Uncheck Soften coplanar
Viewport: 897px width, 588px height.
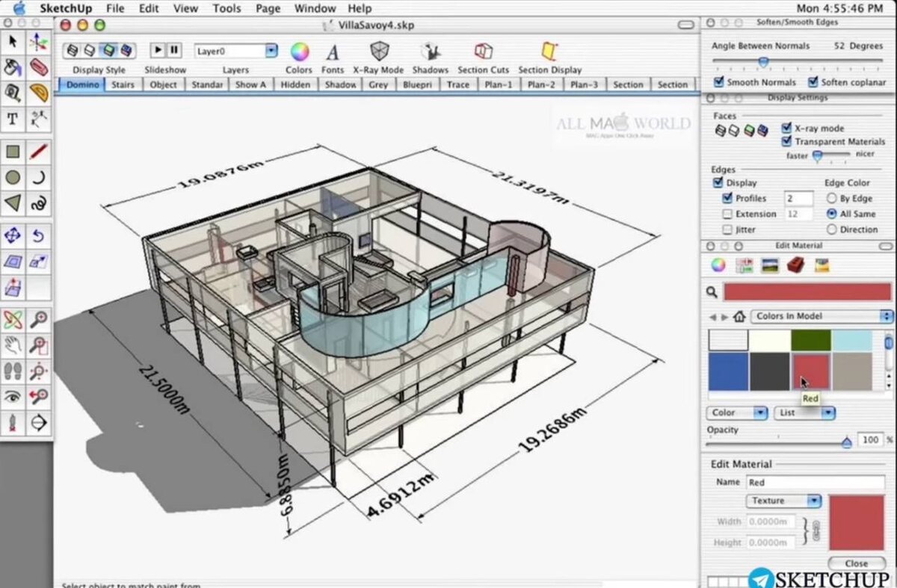pyautogui.click(x=813, y=82)
